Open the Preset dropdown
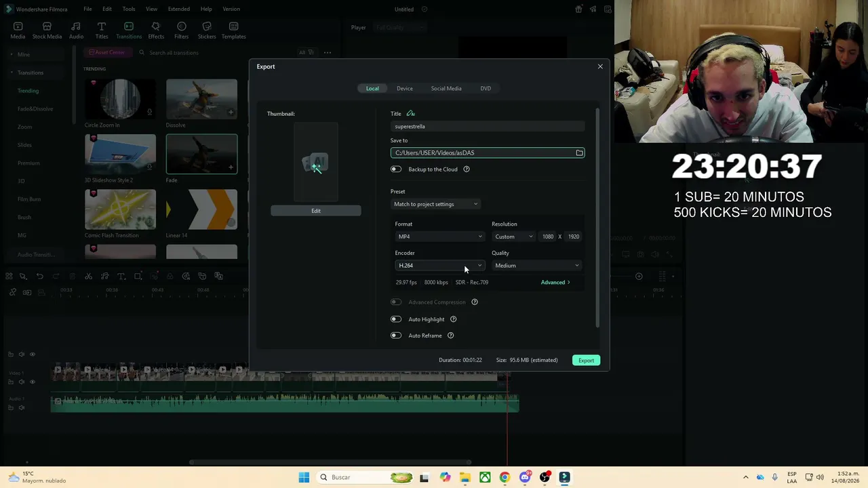This screenshot has width=868, height=488. coord(436,204)
